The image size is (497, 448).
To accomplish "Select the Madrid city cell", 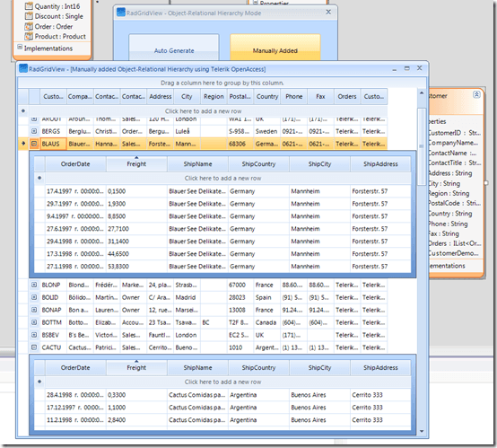I will [187, 297].
